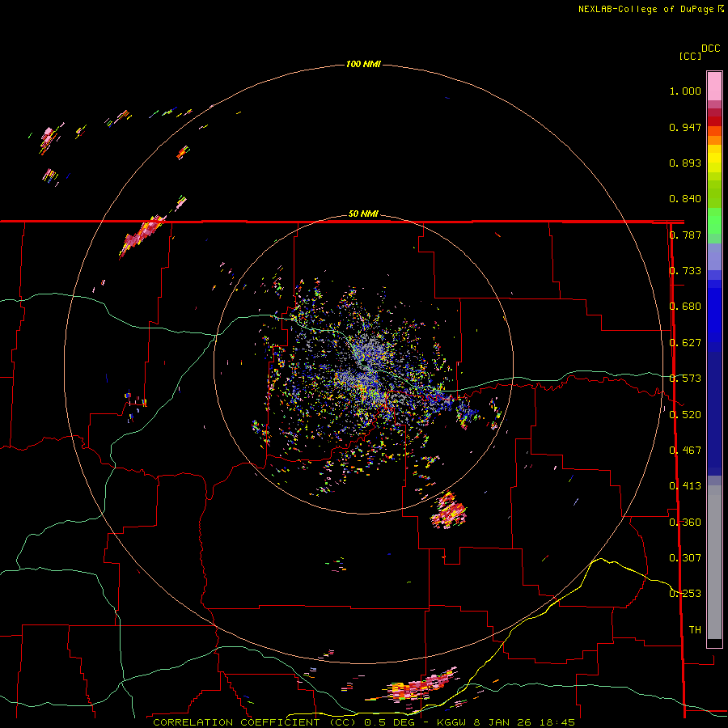Click the 1.000 value on the legend
This screenshot has height=728, width=728.
[x=685, y=91]
